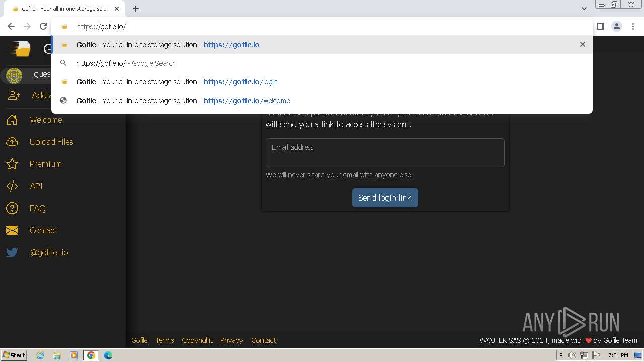
Task: Click the FAQ question mark icon
Action: 12,208
